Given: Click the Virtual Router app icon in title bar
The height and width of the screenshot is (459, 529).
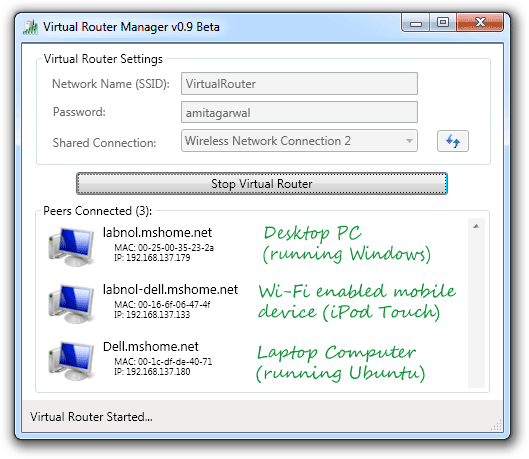Looking at the screenshot, I should (x=30, y=27).
